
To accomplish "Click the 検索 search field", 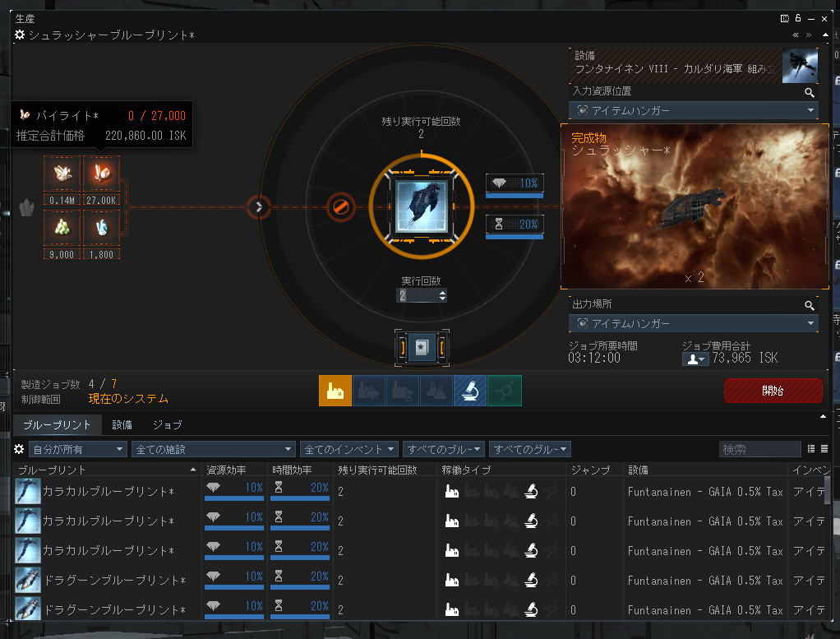I will [759, 449].
